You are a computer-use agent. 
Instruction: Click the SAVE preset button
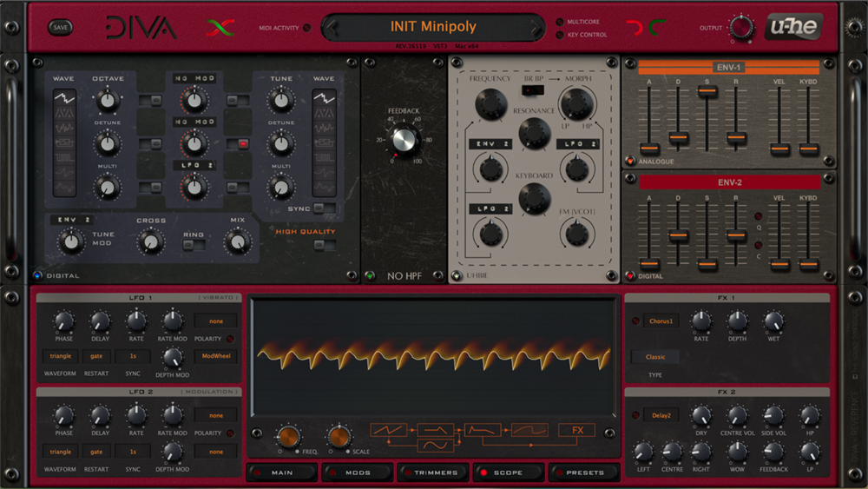coord(61,27)
